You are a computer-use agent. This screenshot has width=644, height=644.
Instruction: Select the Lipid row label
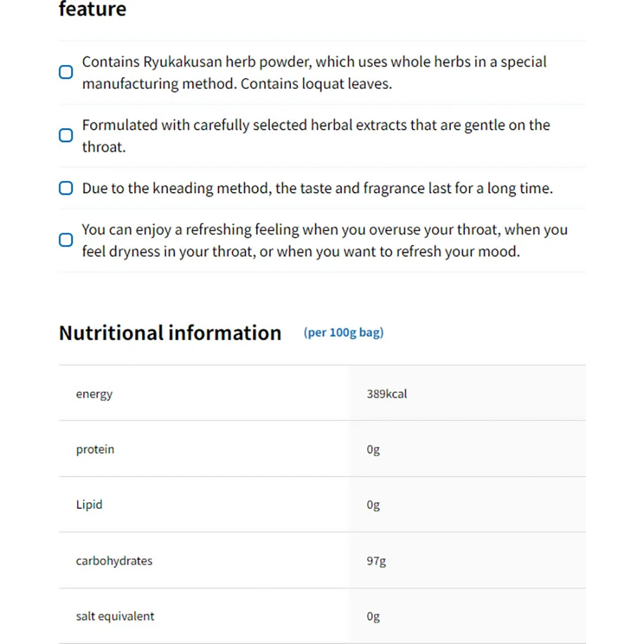click(89, 505)
